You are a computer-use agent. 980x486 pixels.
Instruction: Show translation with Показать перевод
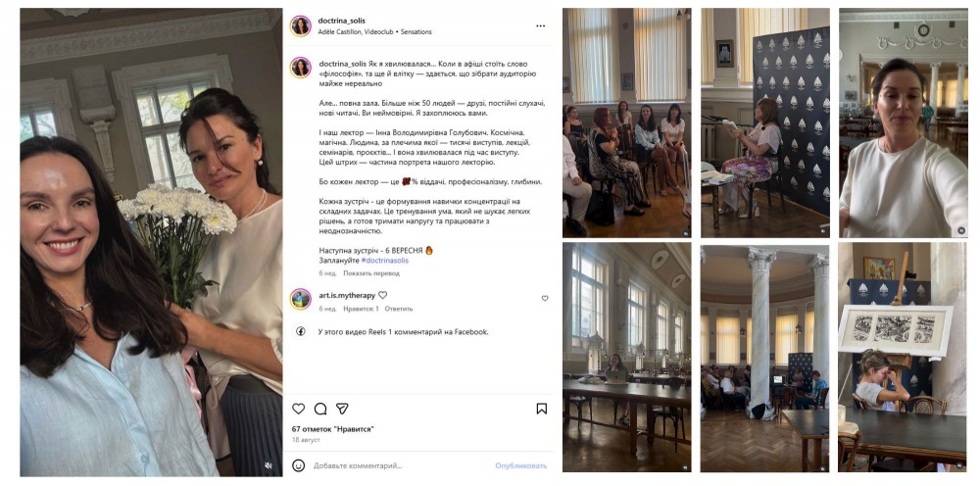371,273
